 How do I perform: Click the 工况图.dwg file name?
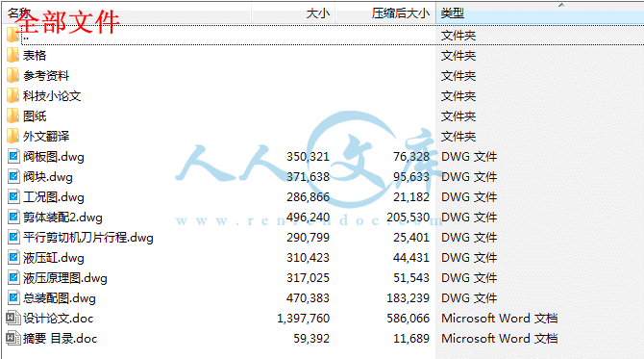pyautogui.click(x=54, y=197)
